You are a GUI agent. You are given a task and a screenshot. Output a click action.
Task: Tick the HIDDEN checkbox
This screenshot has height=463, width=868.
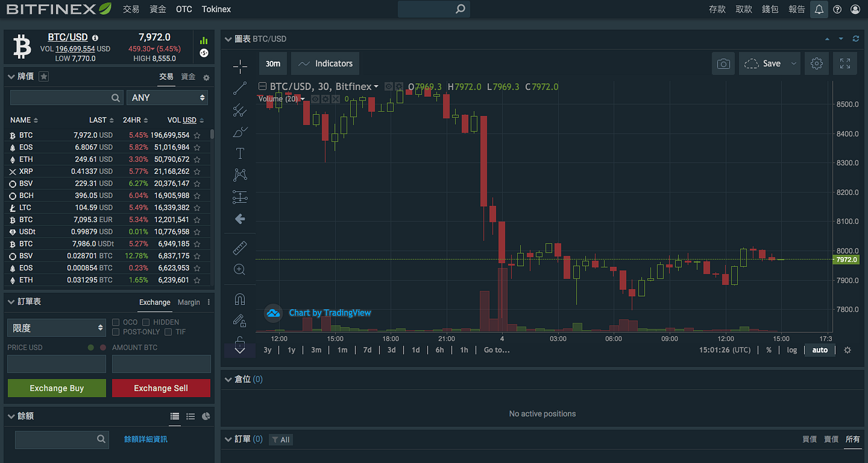(x=146, y=322)
